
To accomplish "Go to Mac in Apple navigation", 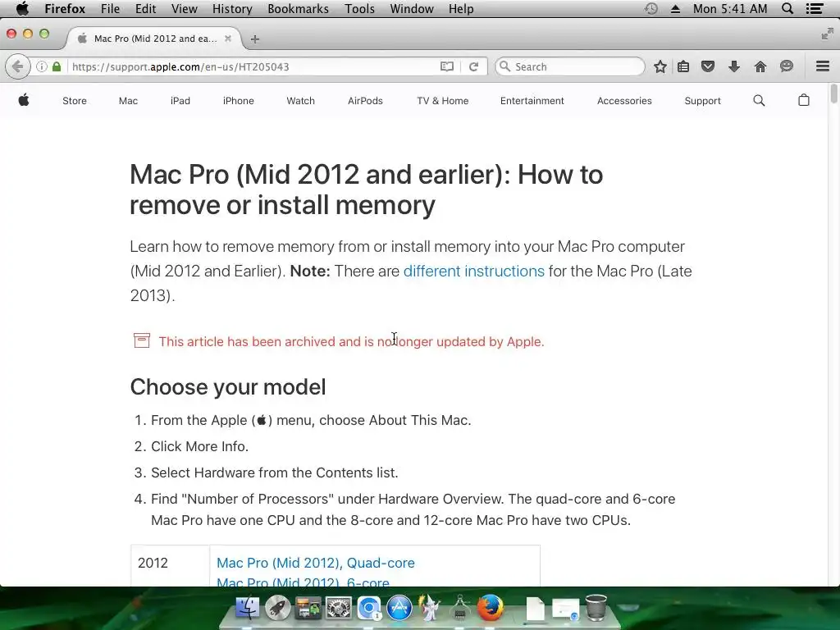I will pos(128,101).
